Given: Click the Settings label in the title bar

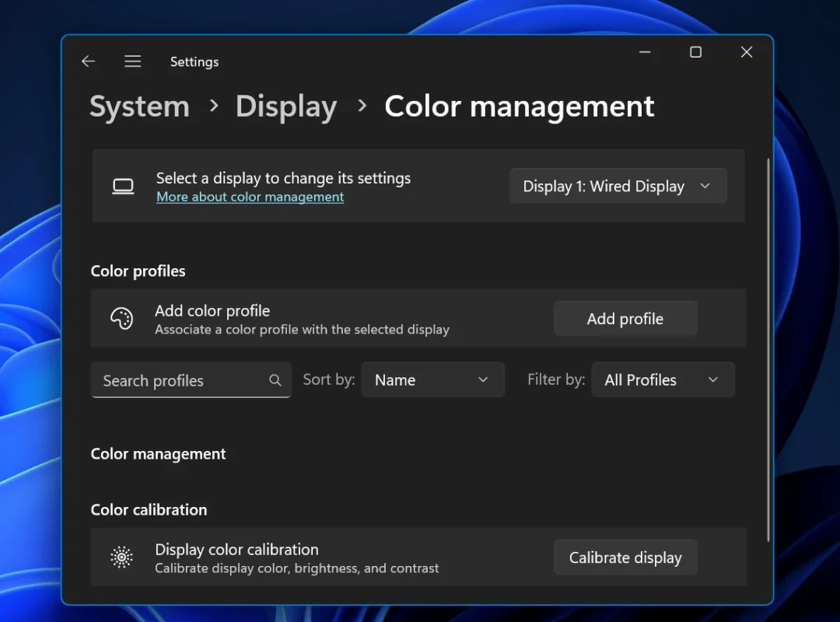Looking at the screenshot, I should 194,61.
